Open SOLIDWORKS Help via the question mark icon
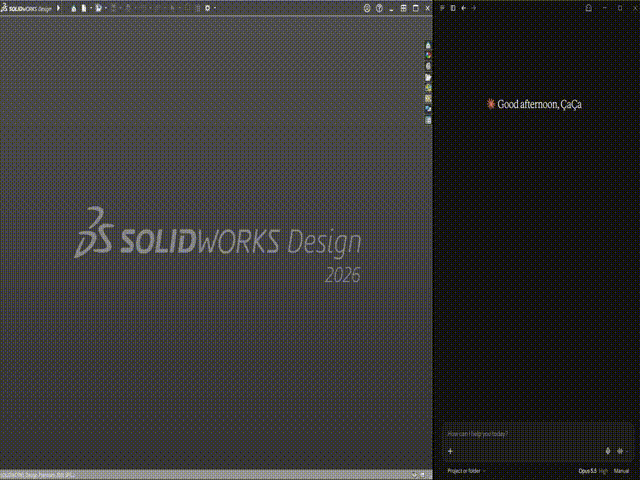This screenshot has height=480, width=640. [379, 8]
